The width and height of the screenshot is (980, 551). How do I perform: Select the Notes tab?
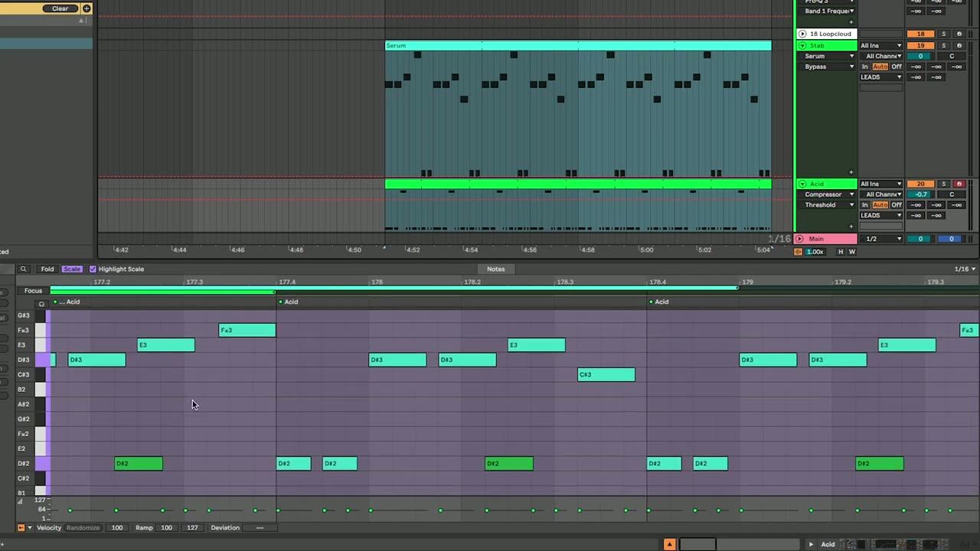[496, 269]
